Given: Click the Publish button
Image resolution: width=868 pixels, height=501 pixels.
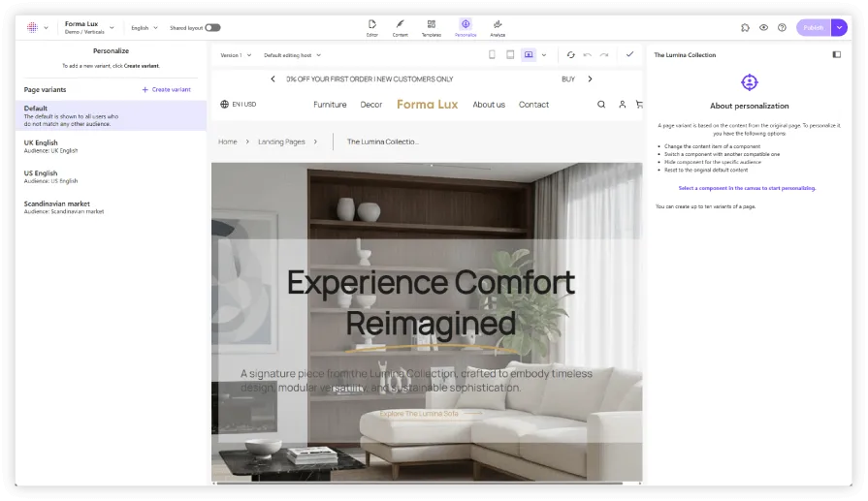Looking at the screenshot, I should (x=813, y=28).
